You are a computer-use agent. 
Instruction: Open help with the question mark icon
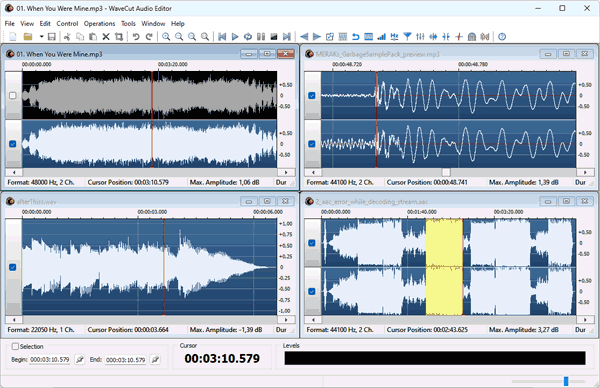pos(502,37)
